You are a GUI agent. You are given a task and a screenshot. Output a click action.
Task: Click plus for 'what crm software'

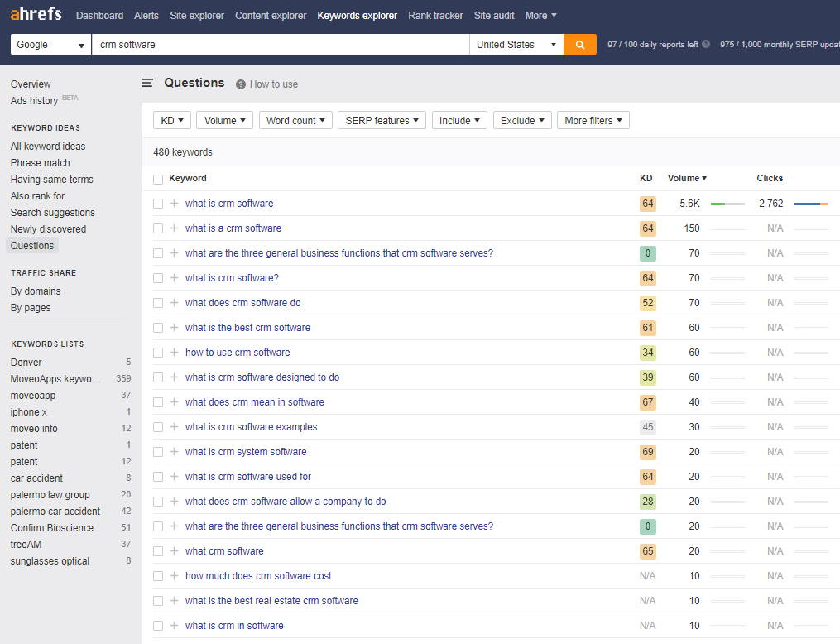(174, 550)
